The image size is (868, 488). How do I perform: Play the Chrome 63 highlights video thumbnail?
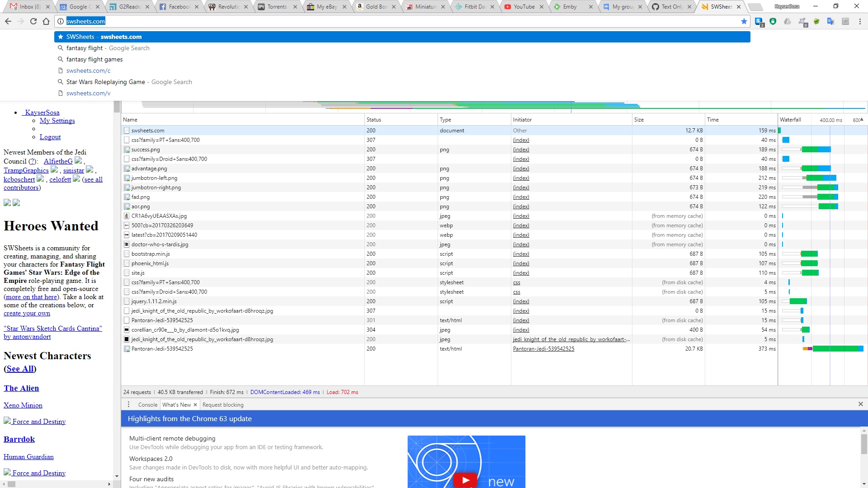pyautogui.click(x=466, y=480)
